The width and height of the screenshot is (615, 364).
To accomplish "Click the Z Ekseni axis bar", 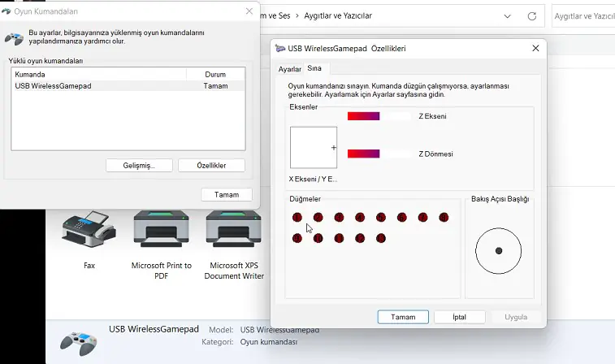I will coord(379,116).
